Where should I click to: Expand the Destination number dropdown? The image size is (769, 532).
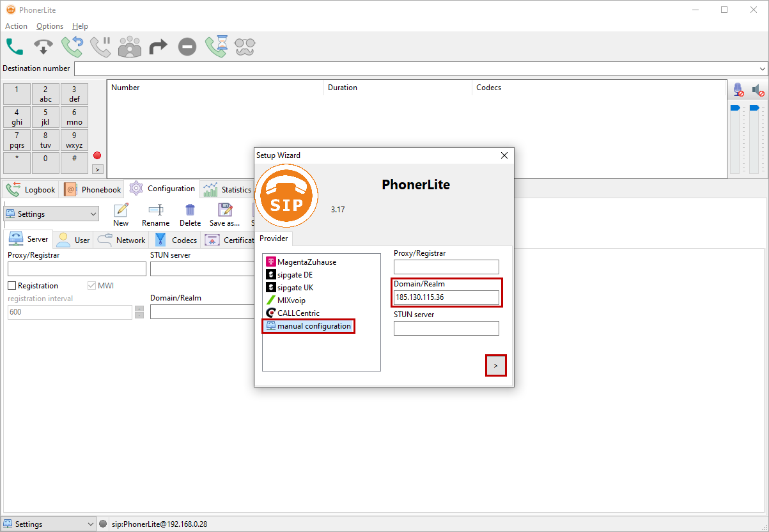[763, 68]
